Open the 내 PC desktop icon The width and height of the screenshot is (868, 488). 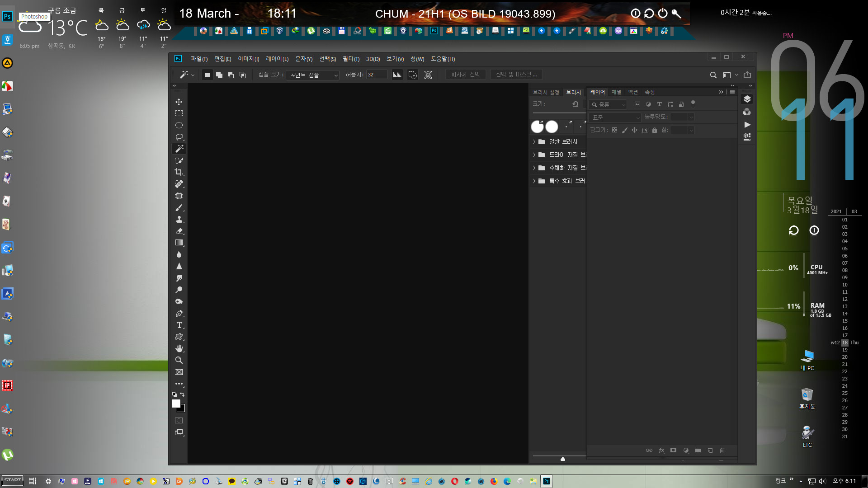coord(807,360)
